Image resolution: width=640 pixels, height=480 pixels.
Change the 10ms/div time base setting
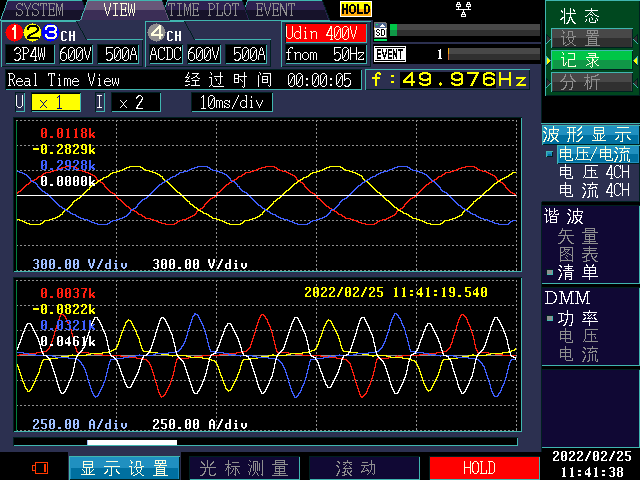232,102
